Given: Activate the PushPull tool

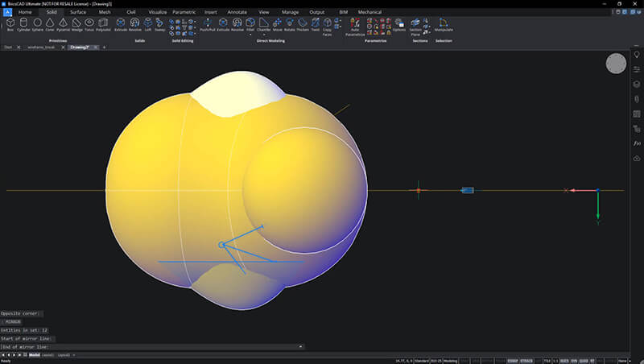Looking at the screenshot, I should point(208,24).
